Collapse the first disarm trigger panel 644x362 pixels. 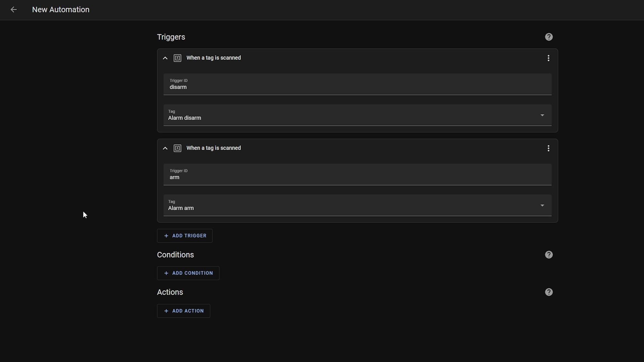click(x=165, y=58)
